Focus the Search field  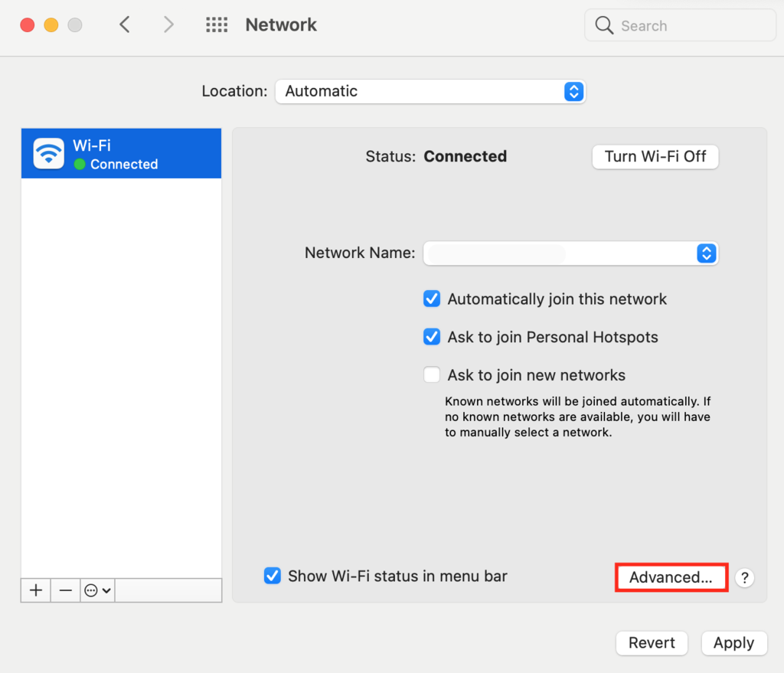point(689,26)
